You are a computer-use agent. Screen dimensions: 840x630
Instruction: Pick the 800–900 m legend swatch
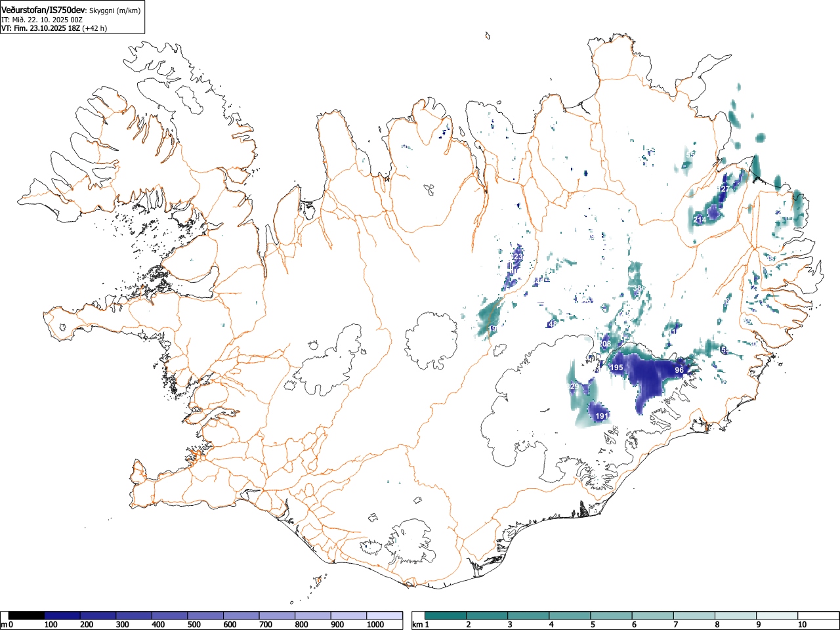[x=312, y=616]
